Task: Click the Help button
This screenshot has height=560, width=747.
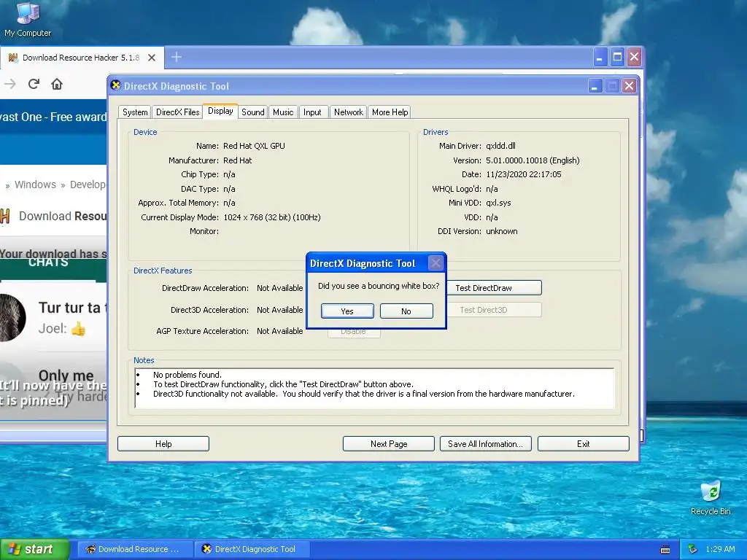Action: tap(163, 444)
